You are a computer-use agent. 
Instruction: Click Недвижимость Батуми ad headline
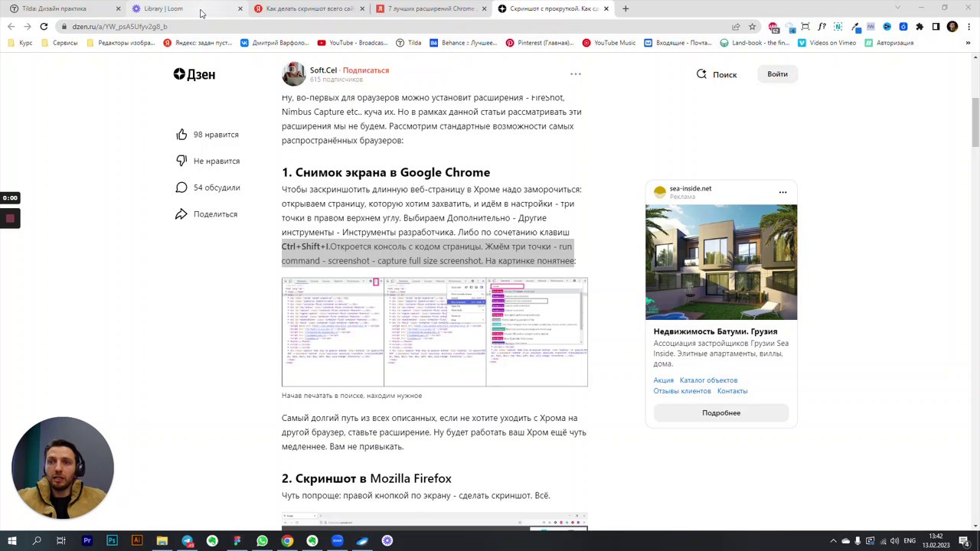pos(715,331)
